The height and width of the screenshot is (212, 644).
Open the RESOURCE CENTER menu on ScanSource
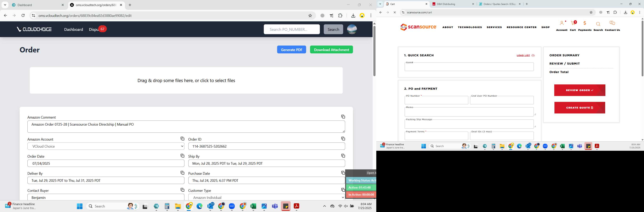[522, 27]
